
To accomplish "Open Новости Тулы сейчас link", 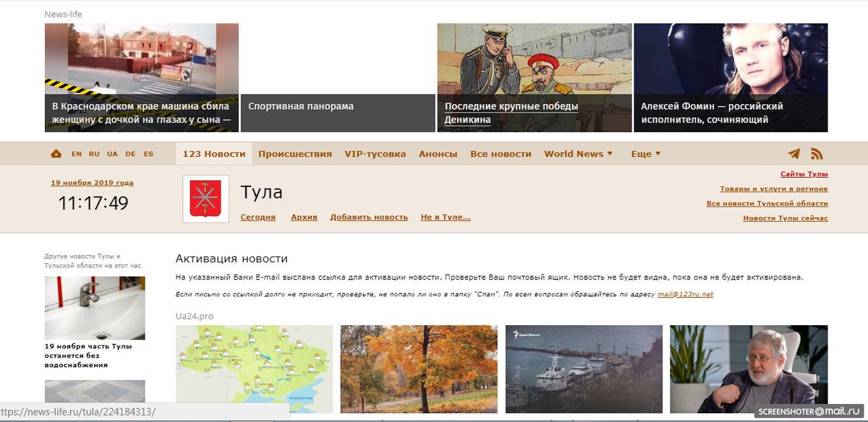I will click(786, 218).
